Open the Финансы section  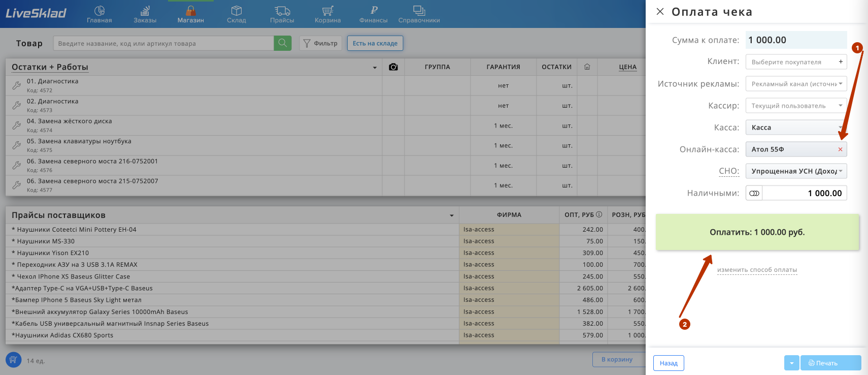[x=374, y=14]
